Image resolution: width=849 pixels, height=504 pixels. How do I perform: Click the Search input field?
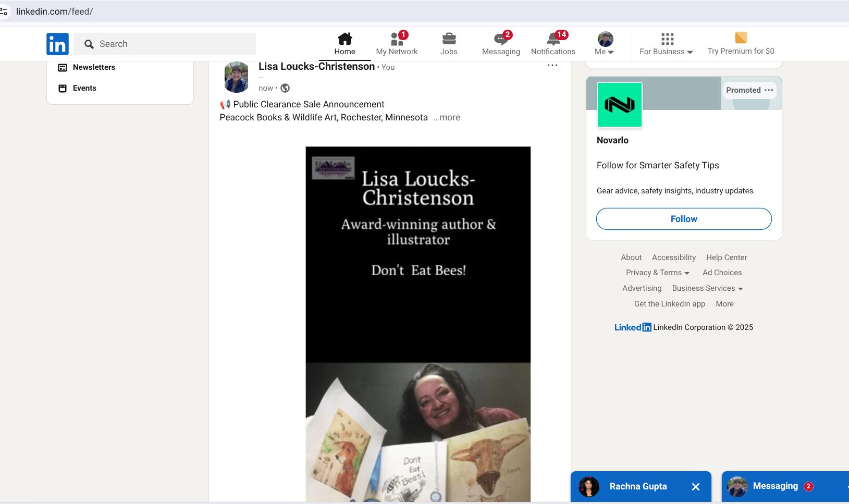point(172,44)
